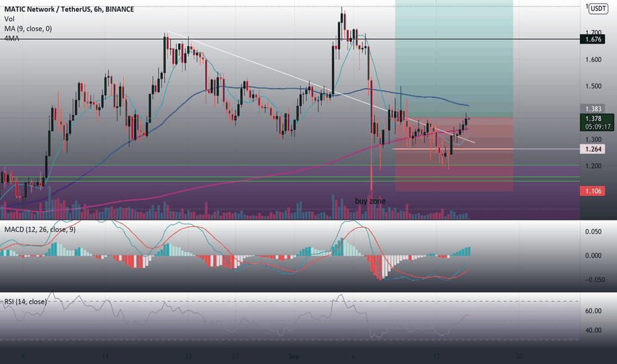Click the USDT currency button
The height and width of the screenshot is (364, 617).
point(598,8)
